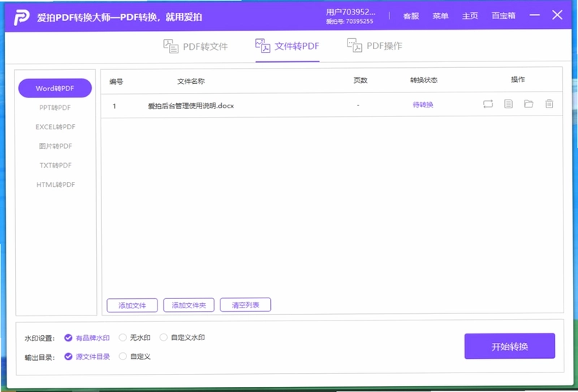The image size is (578, 392).
Task: Select 源文件目录 as the output directory
Action: (x=87, y=356)
